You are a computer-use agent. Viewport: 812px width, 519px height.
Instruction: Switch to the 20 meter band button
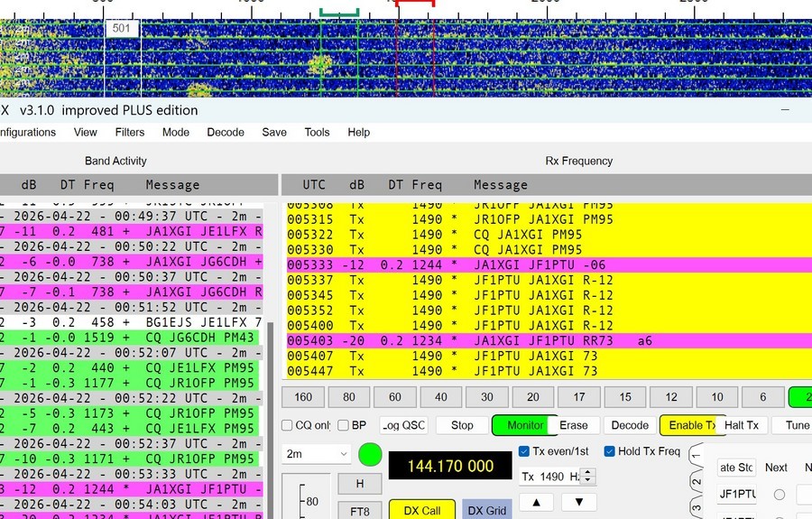pos(533,397)
